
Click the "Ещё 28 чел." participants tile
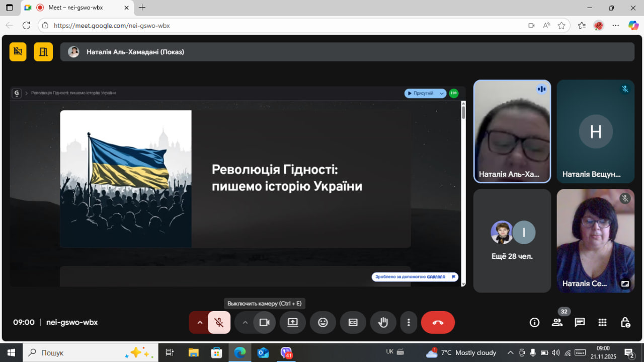pyautogui.click(x=512, y=241)
